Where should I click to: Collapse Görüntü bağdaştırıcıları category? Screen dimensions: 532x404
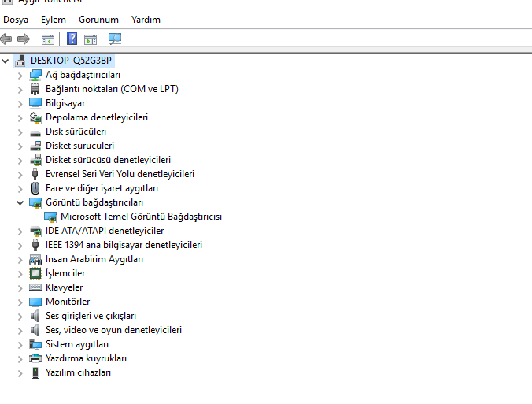tap(20, 203)
